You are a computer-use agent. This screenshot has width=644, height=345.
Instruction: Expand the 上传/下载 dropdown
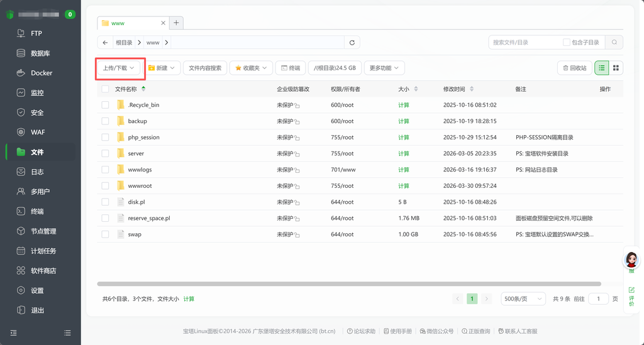point(118,68)
